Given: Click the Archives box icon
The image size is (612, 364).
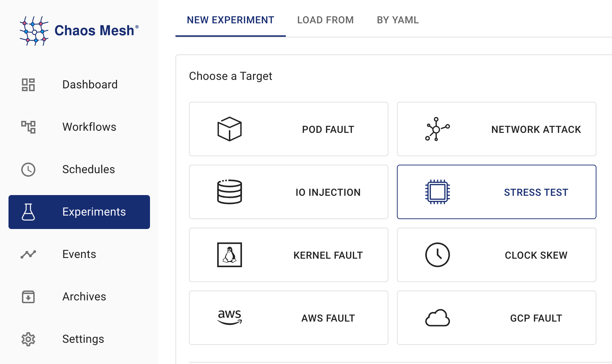Looking at the screenshot, I should pyautogui.click(x=28, y=297).
